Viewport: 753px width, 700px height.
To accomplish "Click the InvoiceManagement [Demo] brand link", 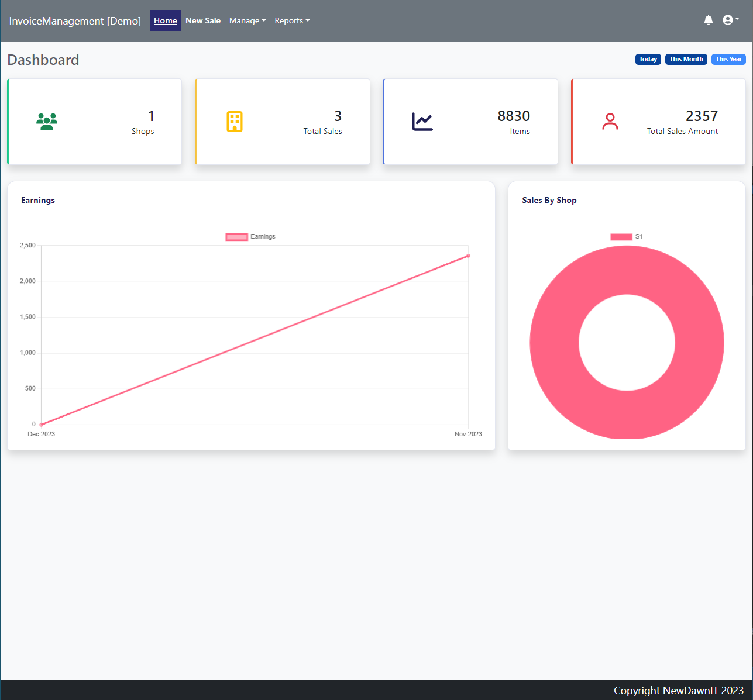I will pos(75,21).
